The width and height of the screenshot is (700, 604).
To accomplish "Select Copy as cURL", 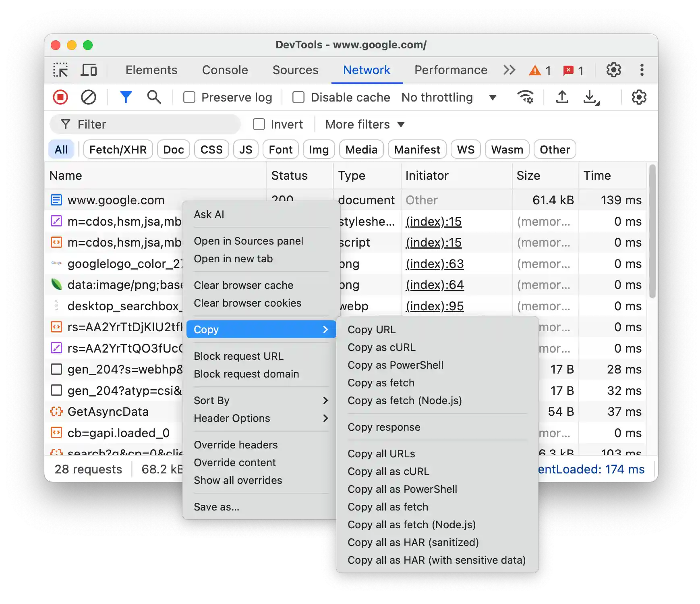I will [x=381, y=347].
